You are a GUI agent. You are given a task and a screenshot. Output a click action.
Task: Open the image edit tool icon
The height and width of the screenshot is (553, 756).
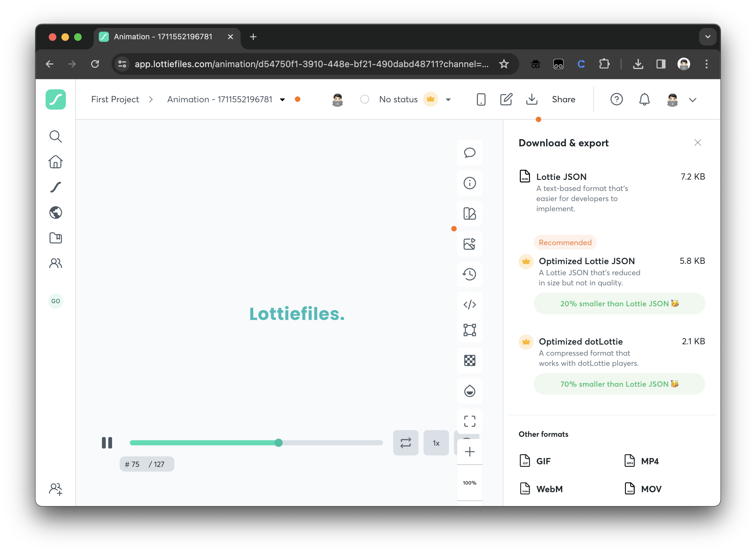click(x=470, y=244)
